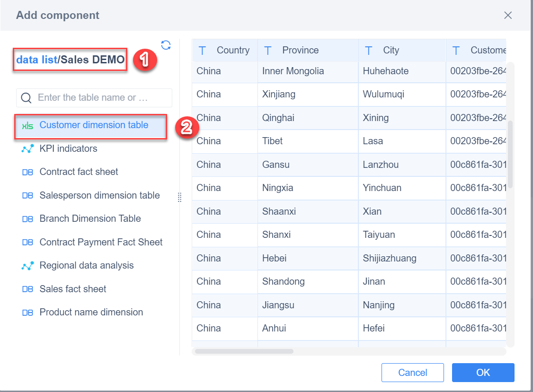Click the Country column header
This screenshot has width=533, height=392.
[225, 50]
